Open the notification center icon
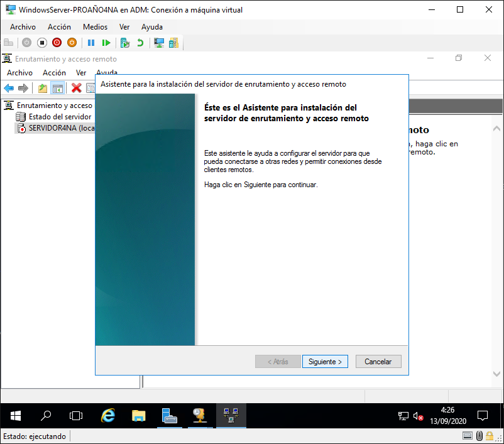Screen dimensions: 504x444 point(483,416)
